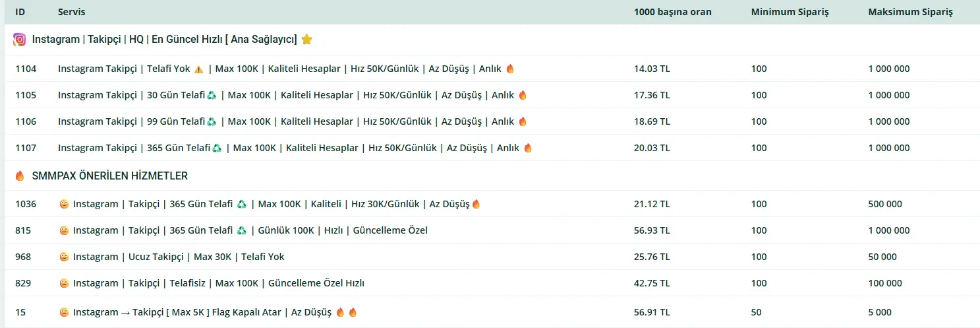Screen dimensions: 980x328
Task: Click the 56.93 TL price value
Action: pyautogui.click(x=652, y=230)
